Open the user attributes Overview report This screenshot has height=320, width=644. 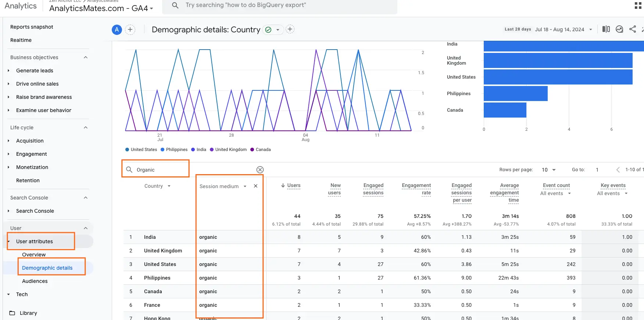click(x=34, y=255)
